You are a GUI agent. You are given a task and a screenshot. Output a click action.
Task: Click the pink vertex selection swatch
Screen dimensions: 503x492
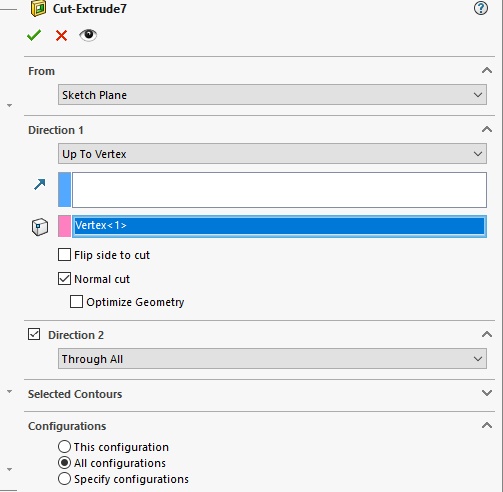pyautogui.click(x=64, y=226)
